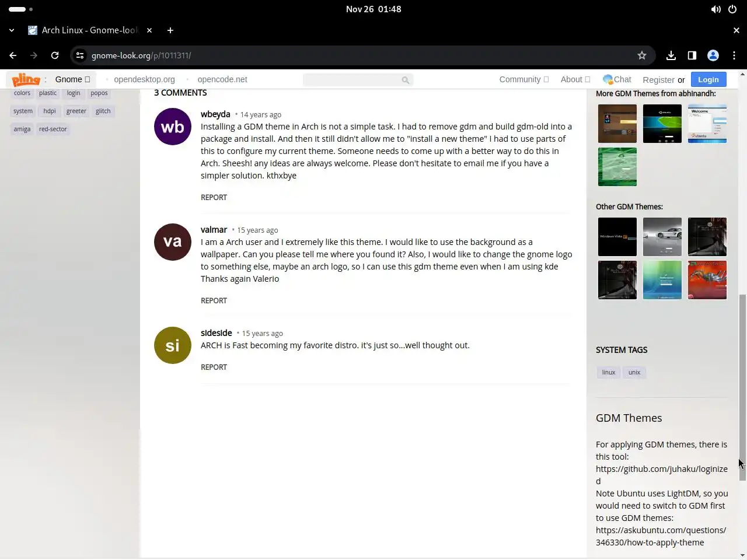The height and width of the screenshot is (560, 747).
Task: Click valmar's avatar
Action: pos(173,242)
